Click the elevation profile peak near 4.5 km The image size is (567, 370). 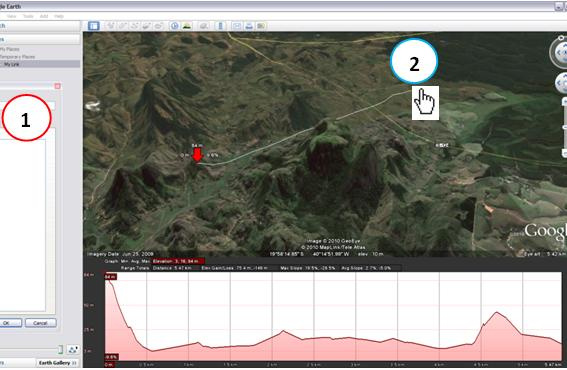coord(497,312)
